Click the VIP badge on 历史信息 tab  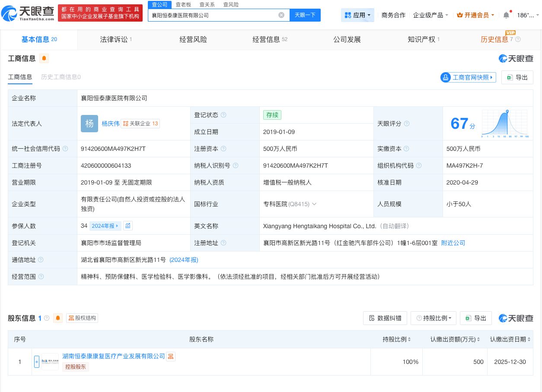pos(509,32)
